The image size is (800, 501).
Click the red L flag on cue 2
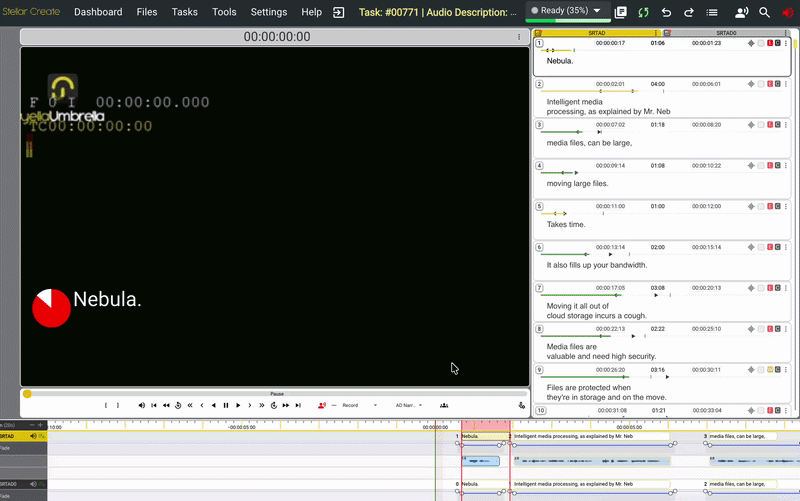click(770, 84)
